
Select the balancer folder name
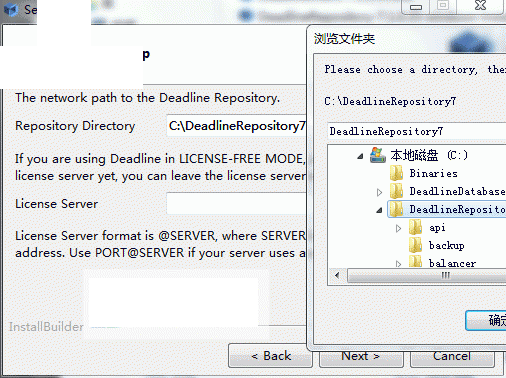(452, 263)
